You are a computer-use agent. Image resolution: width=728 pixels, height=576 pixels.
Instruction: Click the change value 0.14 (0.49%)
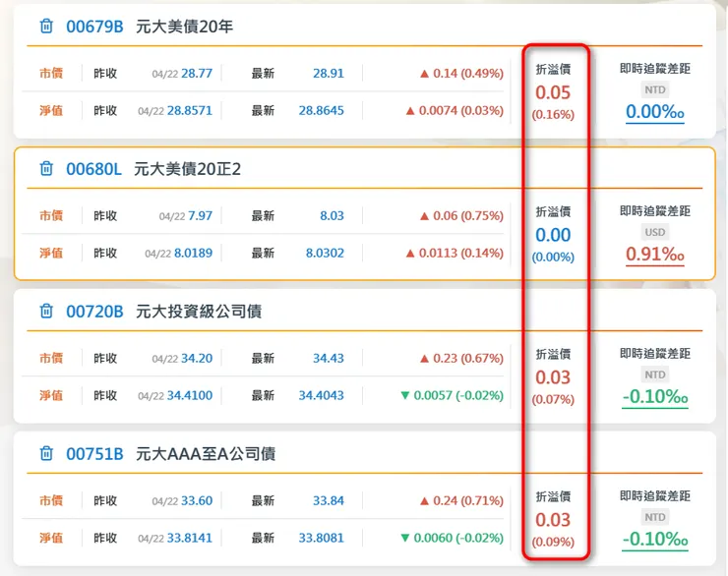click(x=461, y=74)
